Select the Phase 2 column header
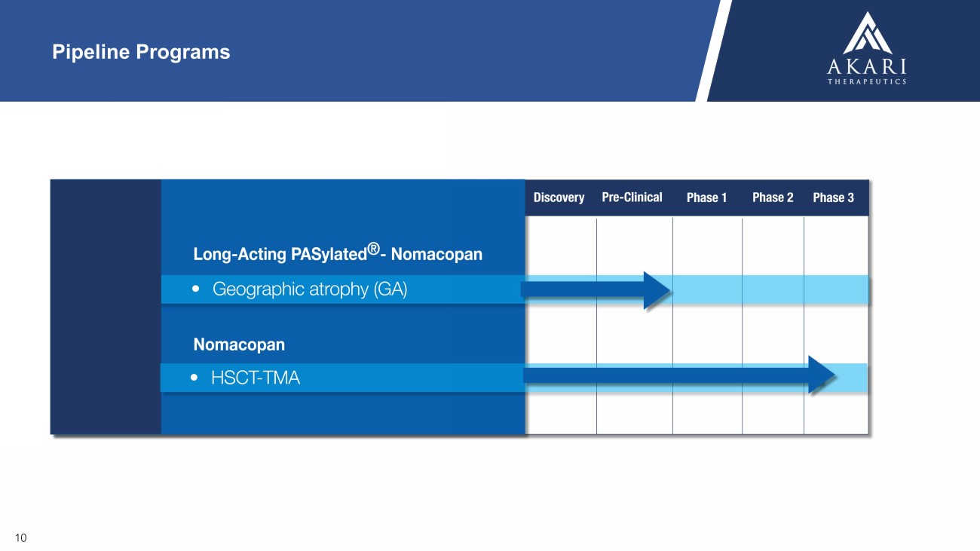980x551 pixels. tap(773, 197)
